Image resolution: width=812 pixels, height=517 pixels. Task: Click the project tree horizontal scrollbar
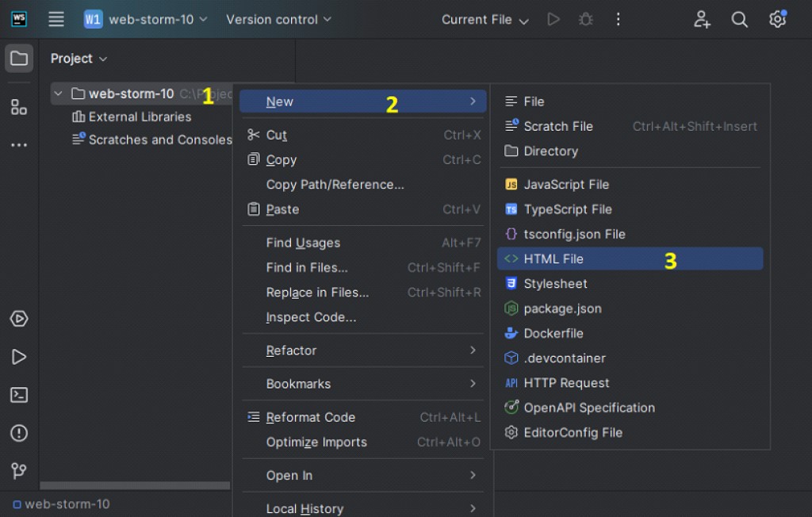pos(135,485)
